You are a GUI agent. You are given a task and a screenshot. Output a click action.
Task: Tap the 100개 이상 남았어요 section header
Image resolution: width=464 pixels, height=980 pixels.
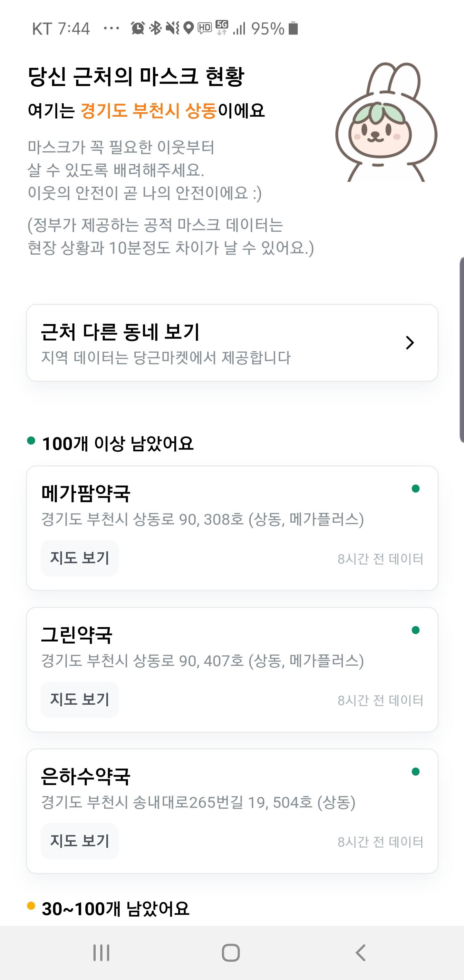click(118, 444)
